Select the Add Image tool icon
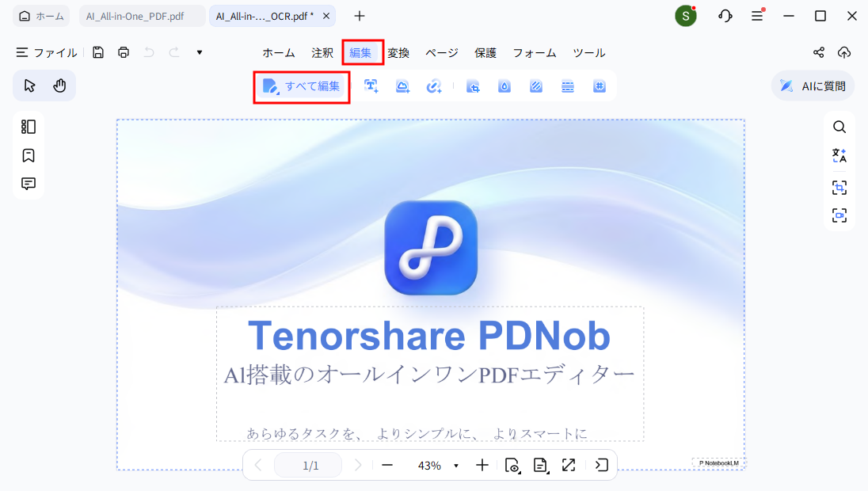This screenshot has height=491, width=868. (402, 86)
